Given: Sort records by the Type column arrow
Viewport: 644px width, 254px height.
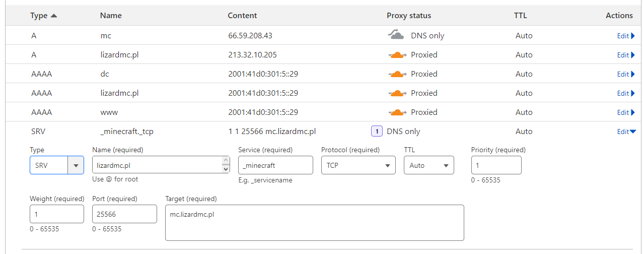Looking at the screenshot, I should pos(54,16).
